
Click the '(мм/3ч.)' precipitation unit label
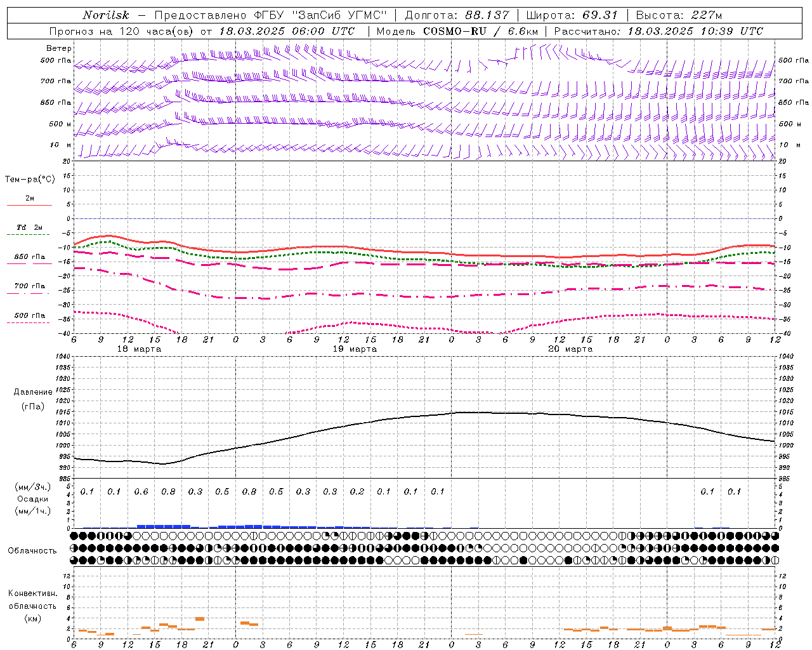[33, 487]
